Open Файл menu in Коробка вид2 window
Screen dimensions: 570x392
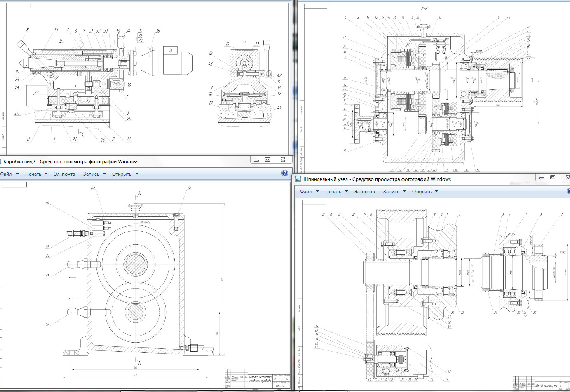6,174
